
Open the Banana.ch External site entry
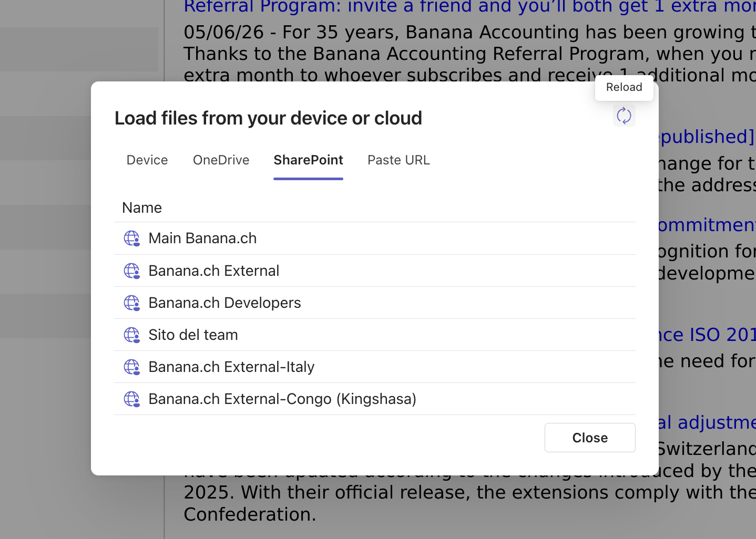click(374, 271)
